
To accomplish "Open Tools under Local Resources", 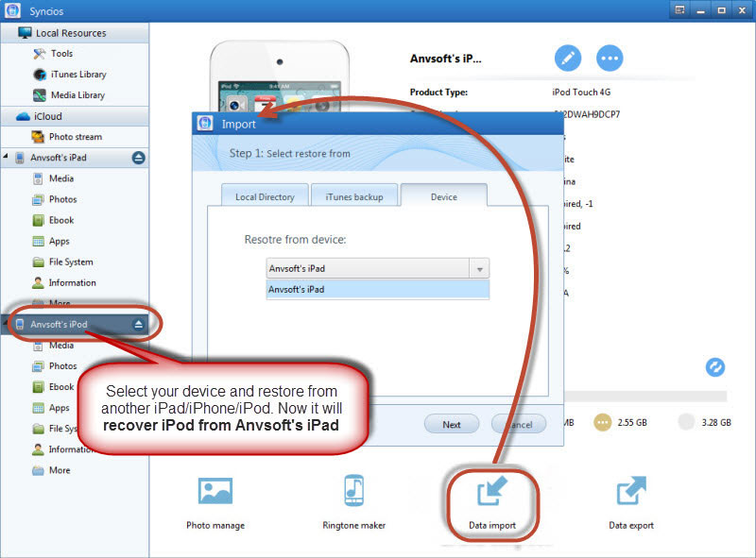I will tap(61, 54).
